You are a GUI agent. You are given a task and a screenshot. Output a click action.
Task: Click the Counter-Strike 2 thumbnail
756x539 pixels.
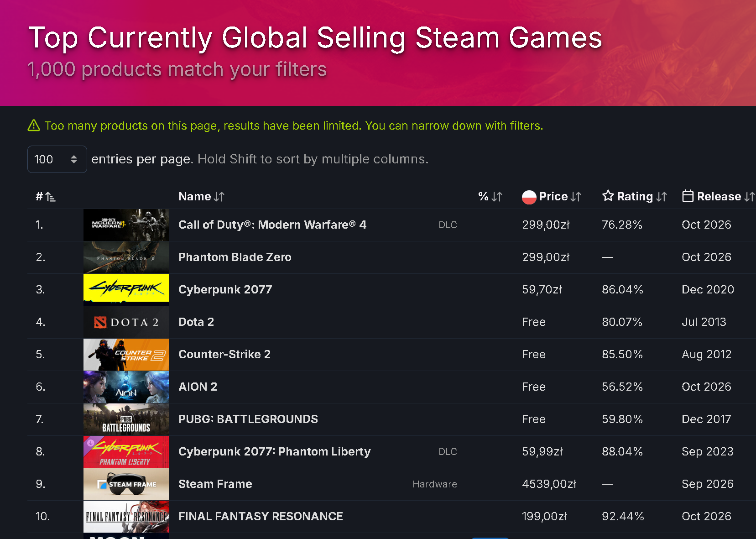(x=126, y=355)
